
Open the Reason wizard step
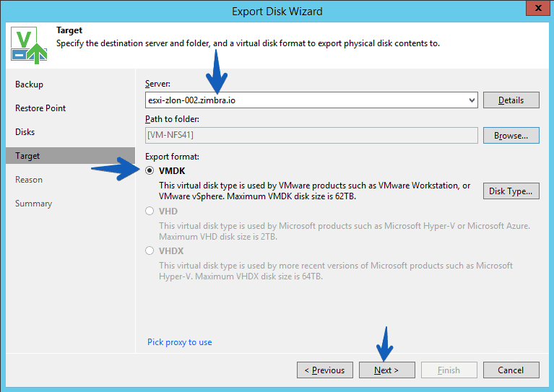coord(29,180)
